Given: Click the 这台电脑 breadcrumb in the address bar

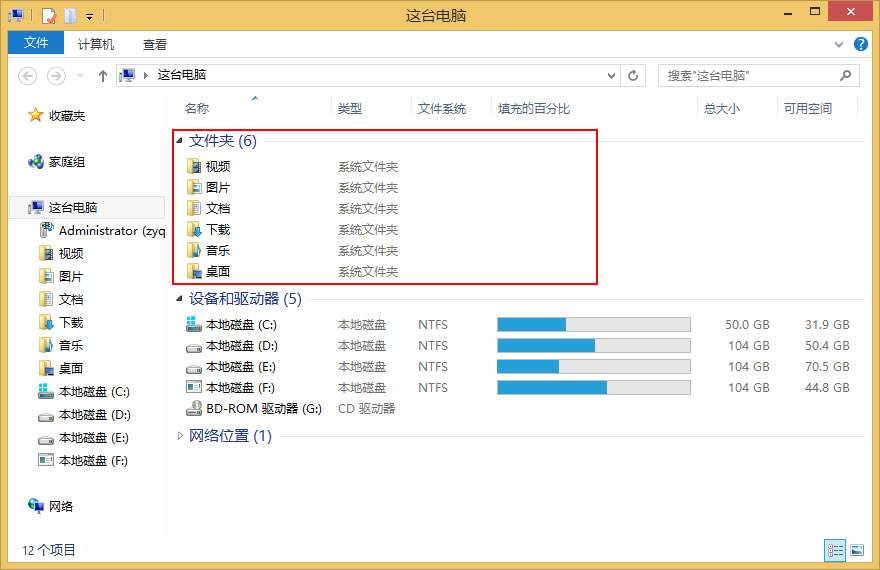Looking at the screenshot, I should pyautogui.click(x=182, y=75).
